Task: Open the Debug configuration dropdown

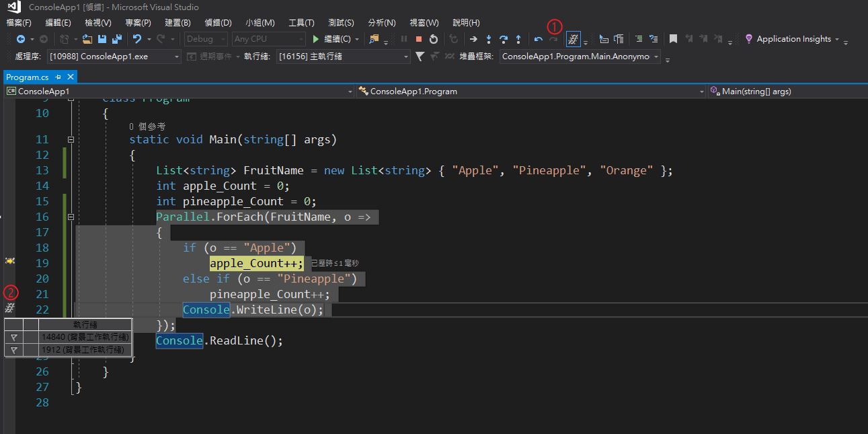Action: click(206, 40)
